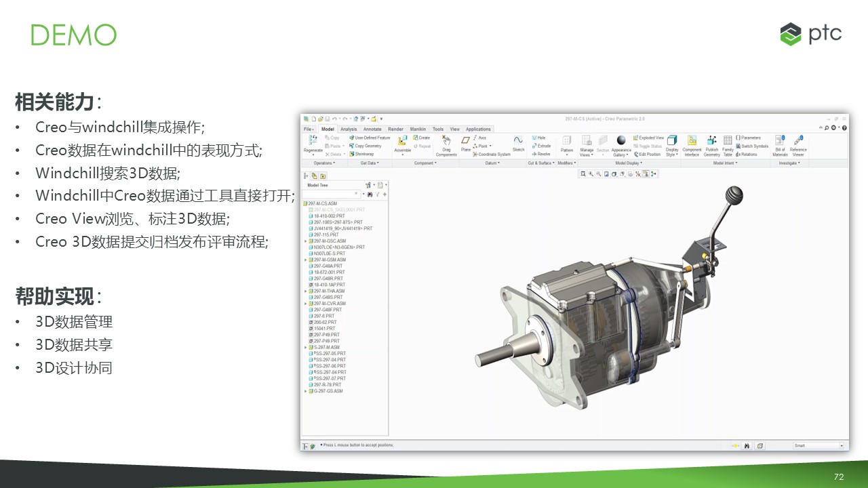Screen dimensions: 868x488
Task: Expand the G-297-GS.ASM tree node
Action: [x=306, y=391]
